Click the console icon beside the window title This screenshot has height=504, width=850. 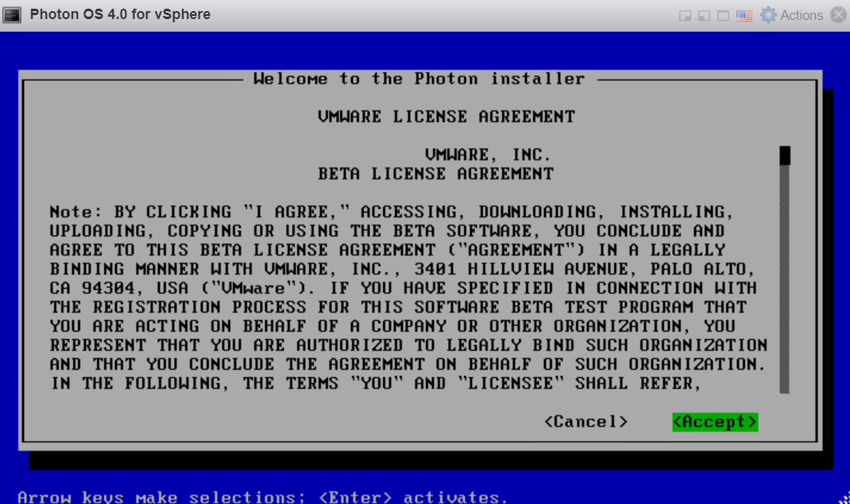(x=12, y=15)
